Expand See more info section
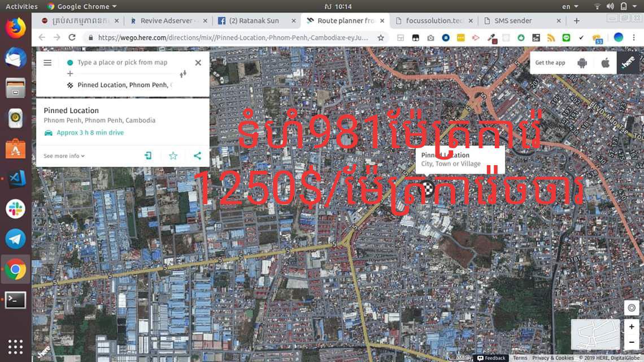644x362 pixels. [x=64, y=156]
